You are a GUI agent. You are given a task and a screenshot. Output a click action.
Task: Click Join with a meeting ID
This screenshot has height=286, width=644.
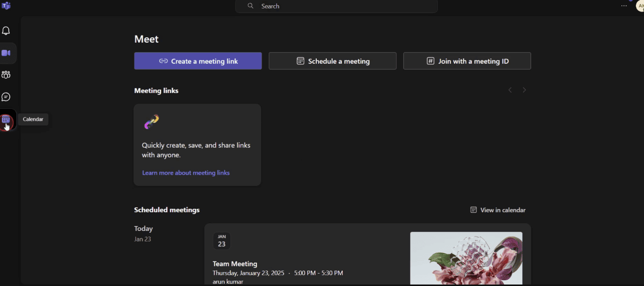[467, 61]
